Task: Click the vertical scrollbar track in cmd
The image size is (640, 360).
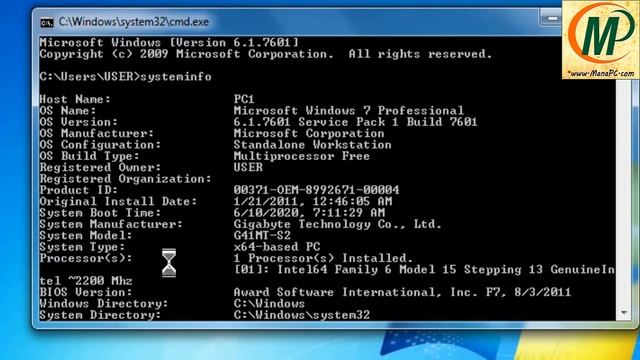Action: [623, 193]
